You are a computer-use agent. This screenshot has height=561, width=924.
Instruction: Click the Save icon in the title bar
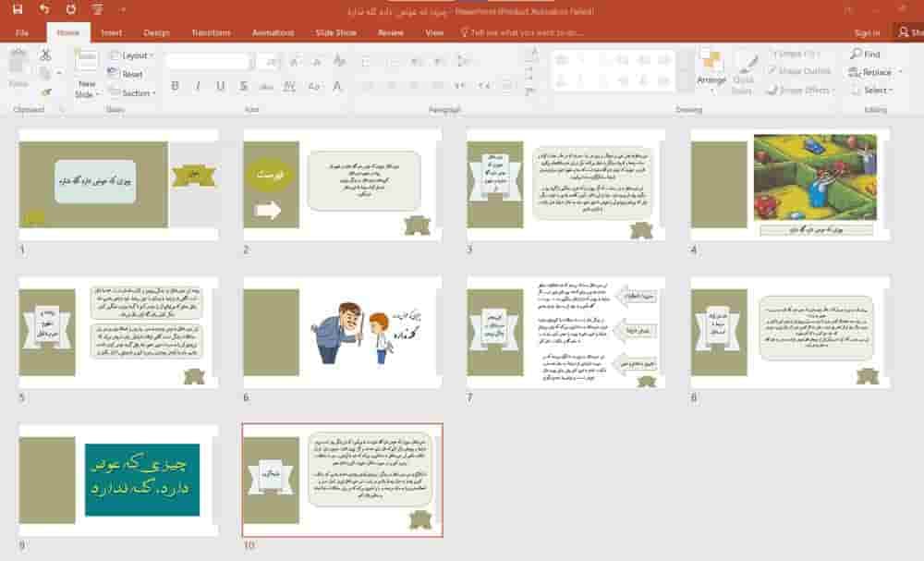[17, 9]
